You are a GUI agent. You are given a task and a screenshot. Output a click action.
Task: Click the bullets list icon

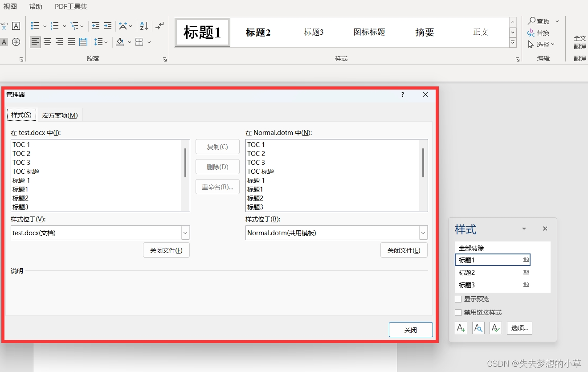(35, 26)
